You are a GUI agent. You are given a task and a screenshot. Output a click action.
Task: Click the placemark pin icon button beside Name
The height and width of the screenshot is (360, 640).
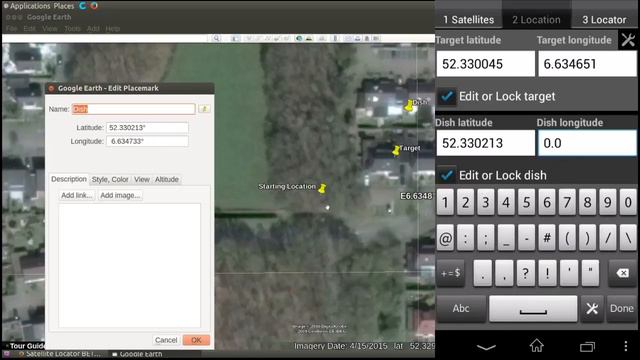pyautogui.click(x=204, y=109)
